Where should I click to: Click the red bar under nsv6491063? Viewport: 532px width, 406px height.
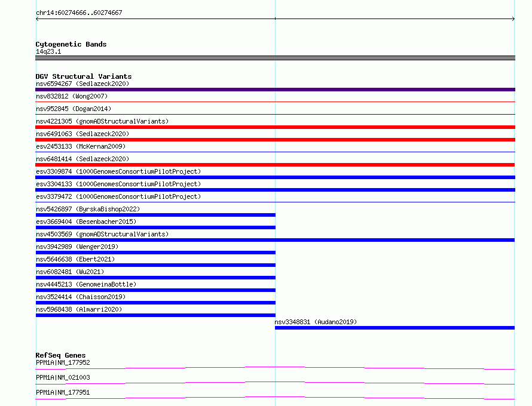275,140
